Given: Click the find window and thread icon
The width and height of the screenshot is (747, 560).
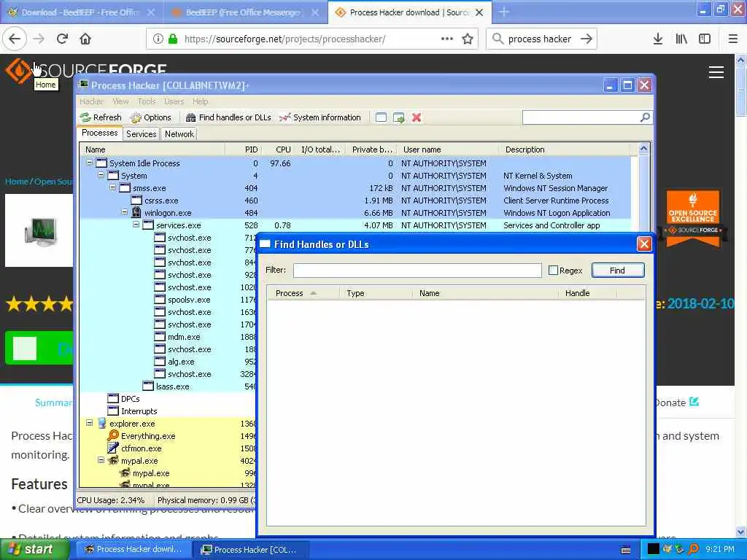Looking at the screenshot, I should (399, 117).
